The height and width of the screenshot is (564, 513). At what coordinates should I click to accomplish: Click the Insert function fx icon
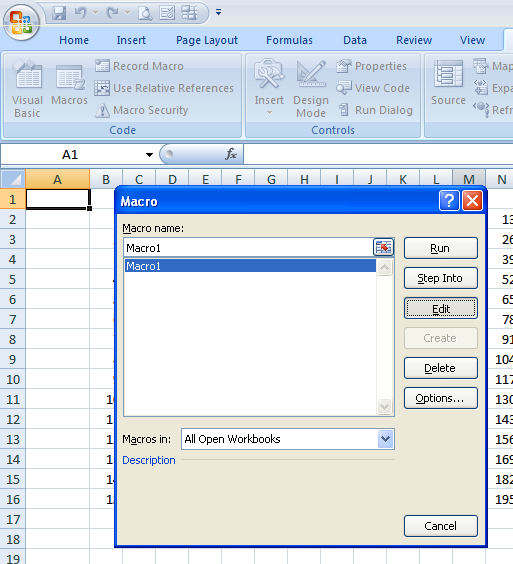tap(231, 154)
